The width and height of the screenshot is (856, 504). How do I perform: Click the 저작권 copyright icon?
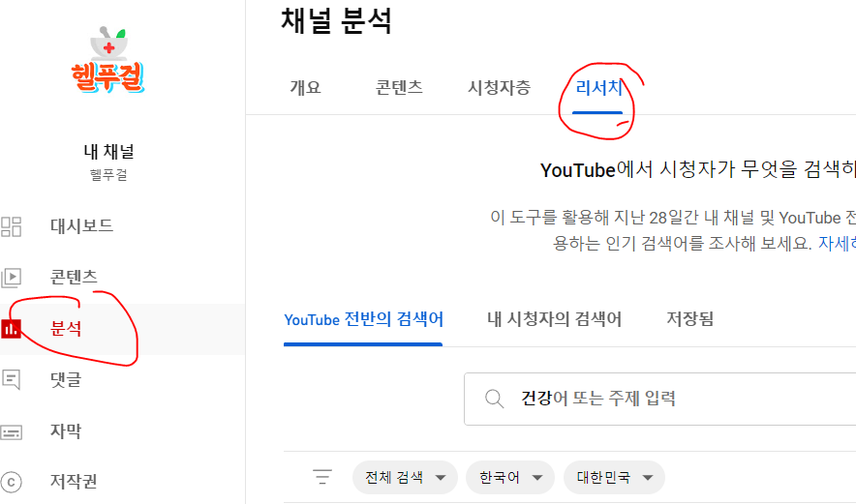pyautogui.click(x=11, y=482)
